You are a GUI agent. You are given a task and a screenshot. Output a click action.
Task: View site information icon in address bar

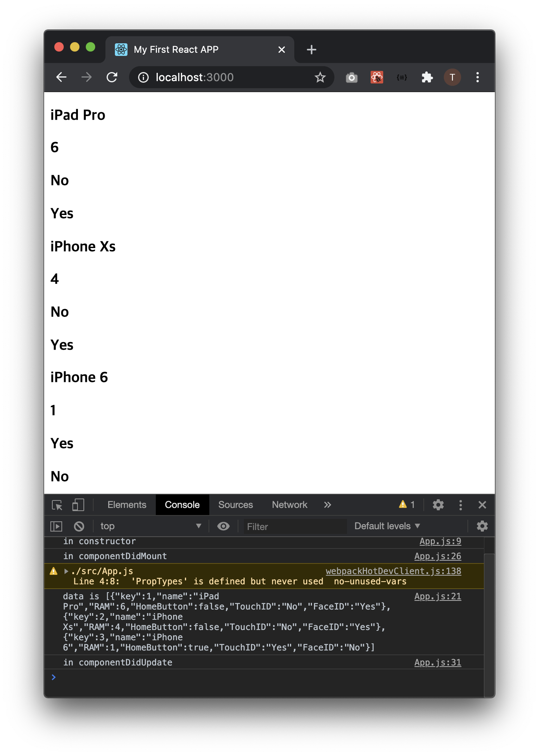tap(143, 78)
